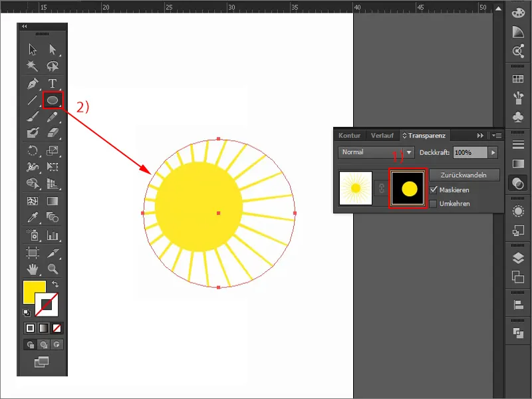Select the Mesh tool
This screenshot has height=399, width=532.
pyautogui.click(x=33, y=201)
